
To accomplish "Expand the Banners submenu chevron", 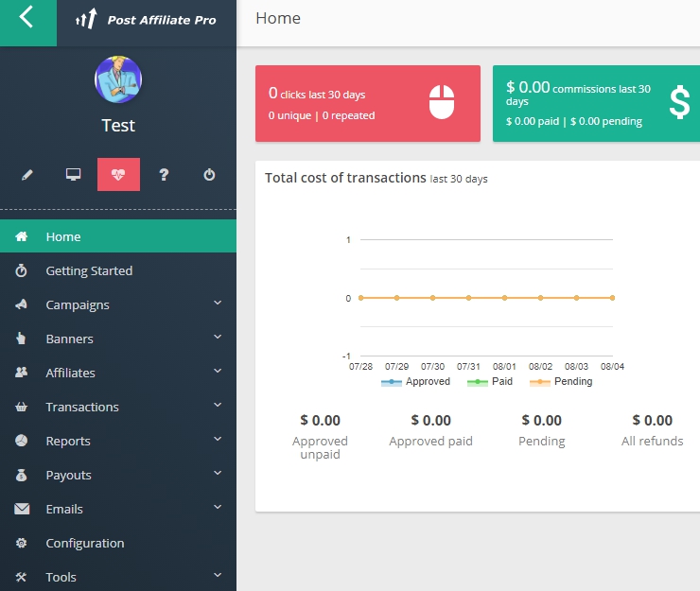I will (218, 338).
